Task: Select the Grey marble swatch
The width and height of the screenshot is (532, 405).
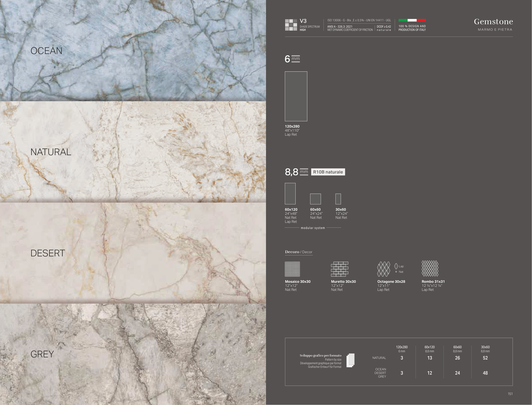Action: (133, 354)
